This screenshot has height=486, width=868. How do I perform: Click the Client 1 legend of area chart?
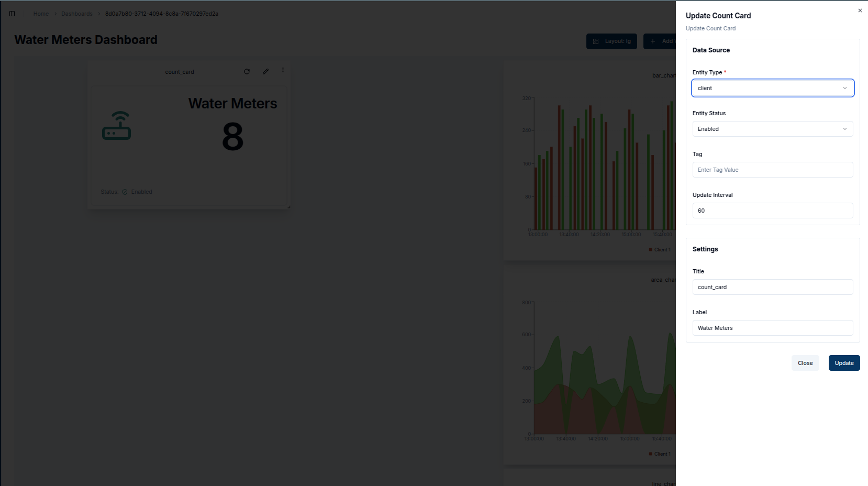pos(660,454)
